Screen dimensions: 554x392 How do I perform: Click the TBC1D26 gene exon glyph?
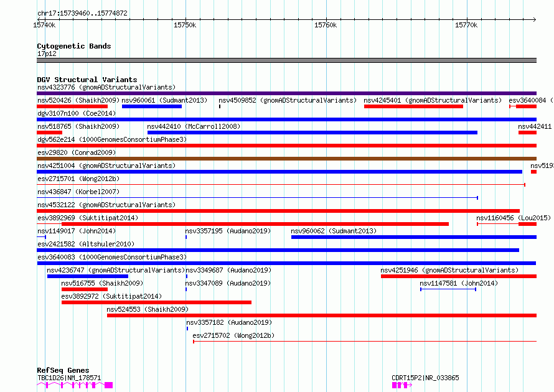(x=108, y=385)
